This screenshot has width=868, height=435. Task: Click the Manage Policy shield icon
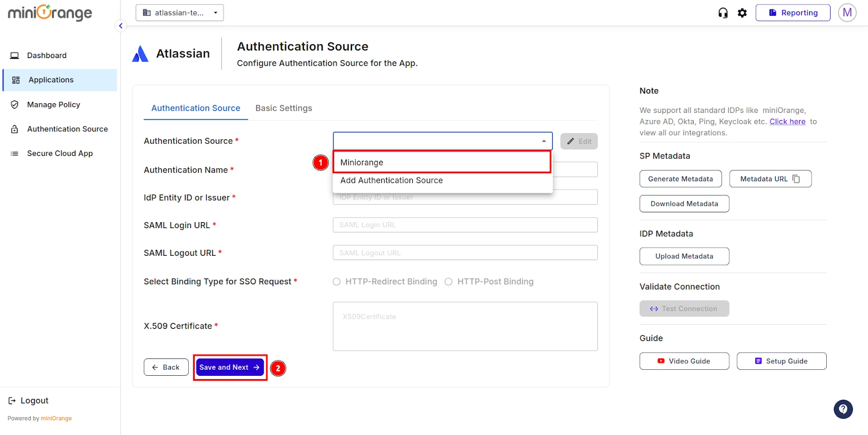[x=15, y=105]
